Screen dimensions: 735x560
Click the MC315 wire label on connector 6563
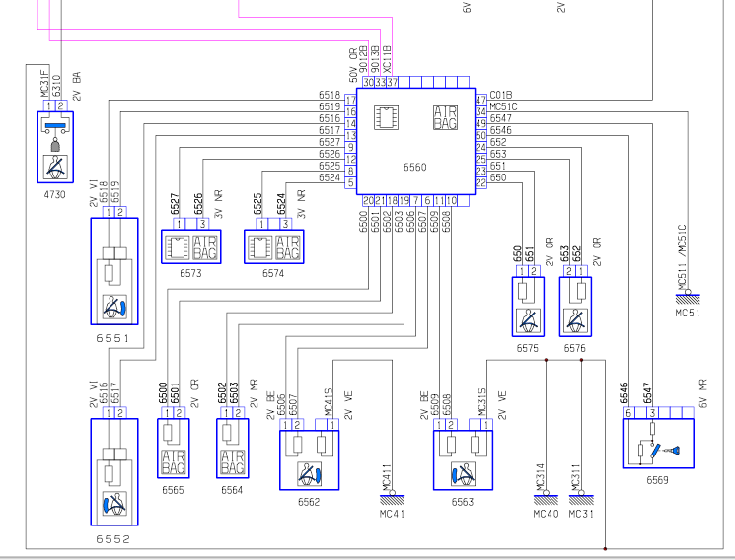pyautogui.click(x=482, y=402)
